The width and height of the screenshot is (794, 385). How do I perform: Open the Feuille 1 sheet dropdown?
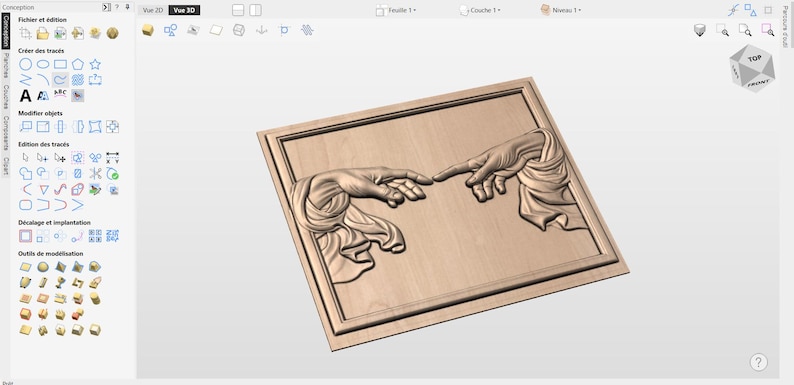pos(396,10)
